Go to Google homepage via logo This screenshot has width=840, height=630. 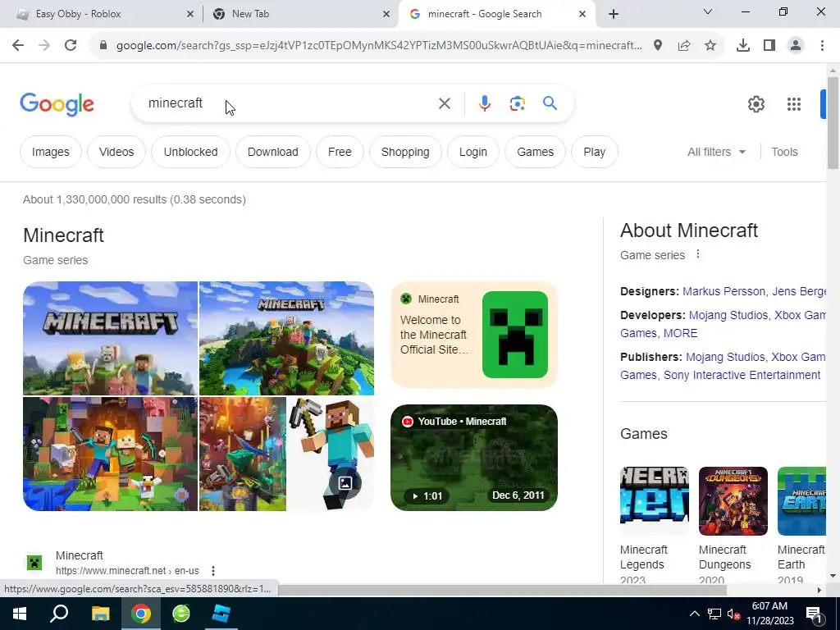pyautogui.click(x=57, y=104)
